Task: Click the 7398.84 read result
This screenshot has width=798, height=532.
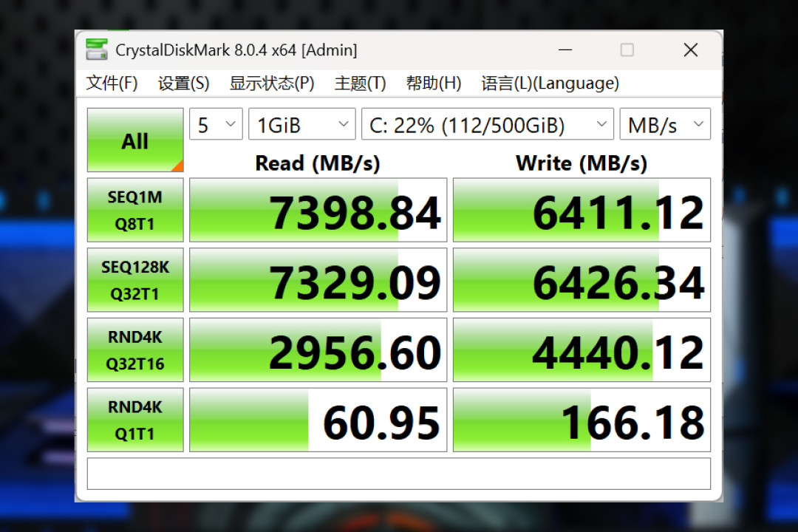Action: (x=318, y=210)
